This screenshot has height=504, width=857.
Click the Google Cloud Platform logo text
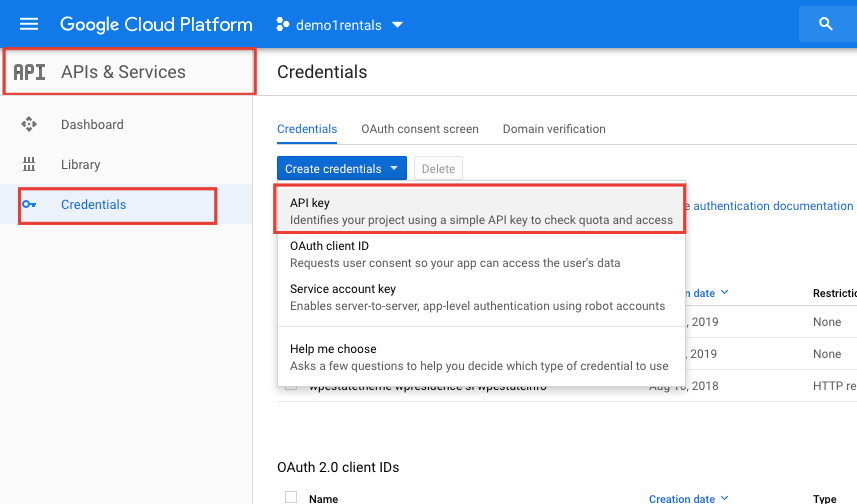[x=156, y=25]
